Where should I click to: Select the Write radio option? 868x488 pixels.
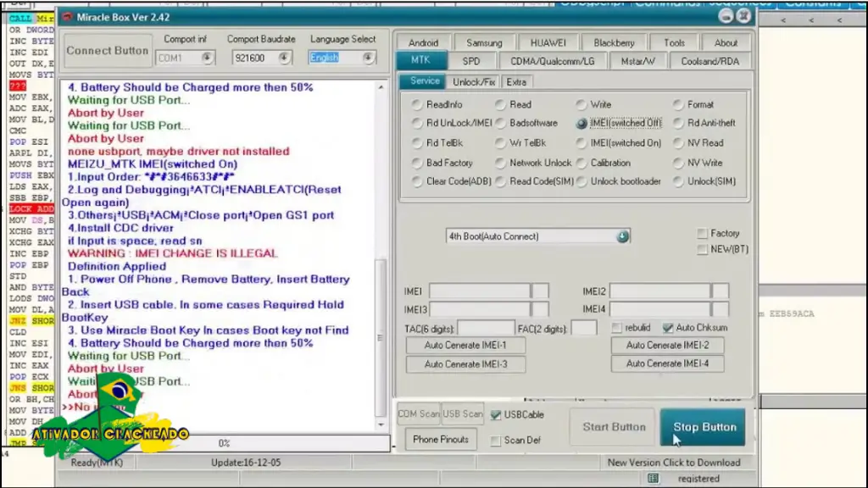tap(581, 104)
